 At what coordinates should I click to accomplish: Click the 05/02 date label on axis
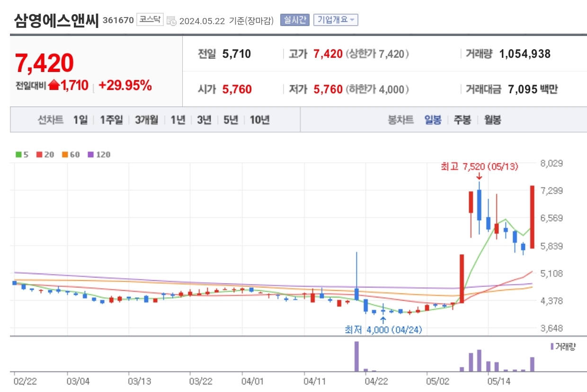point(437,381)
